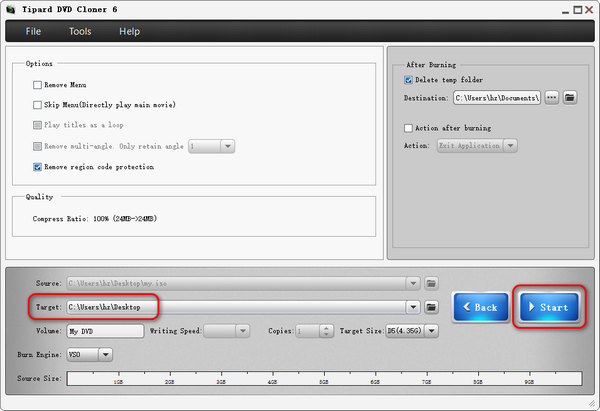The width and height of the screenshot is (600, 411).
Task: Open the Help menu
Action: [x=129, y=31]
